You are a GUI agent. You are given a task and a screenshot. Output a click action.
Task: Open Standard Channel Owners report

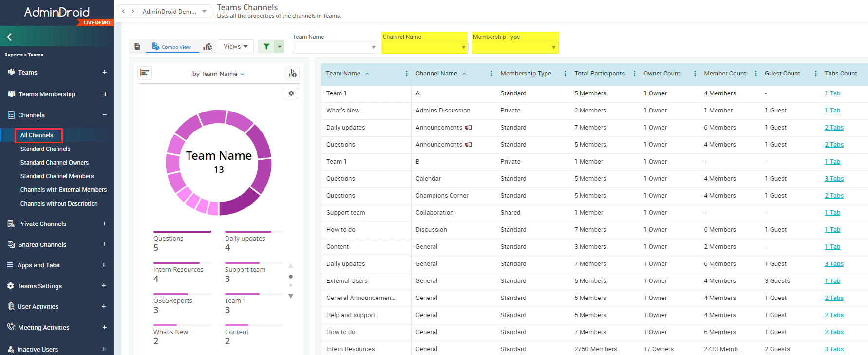click(x=55, y=163)
